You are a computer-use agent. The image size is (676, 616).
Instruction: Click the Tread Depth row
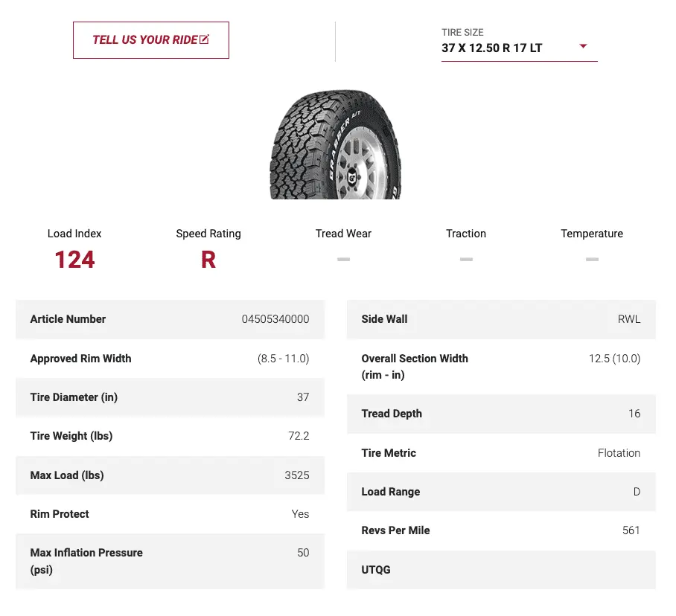tap(501, 414)
